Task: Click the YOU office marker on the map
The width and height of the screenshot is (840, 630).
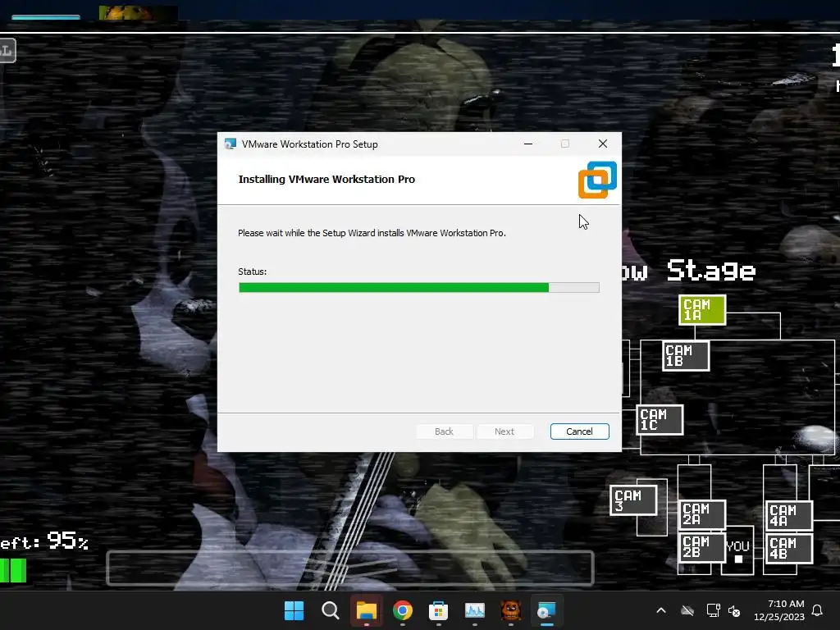Action: tap(737, 550)
